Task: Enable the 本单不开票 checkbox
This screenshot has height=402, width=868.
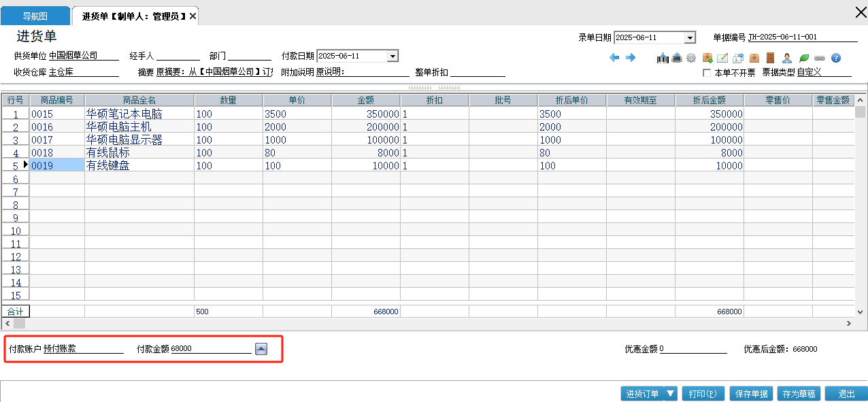Action: pos(707,72)
